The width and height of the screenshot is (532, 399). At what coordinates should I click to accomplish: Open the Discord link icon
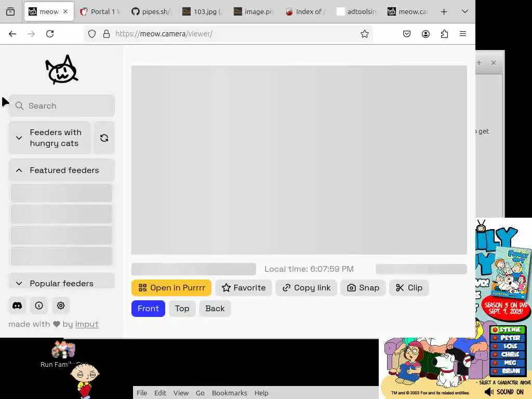coord(17,305)
